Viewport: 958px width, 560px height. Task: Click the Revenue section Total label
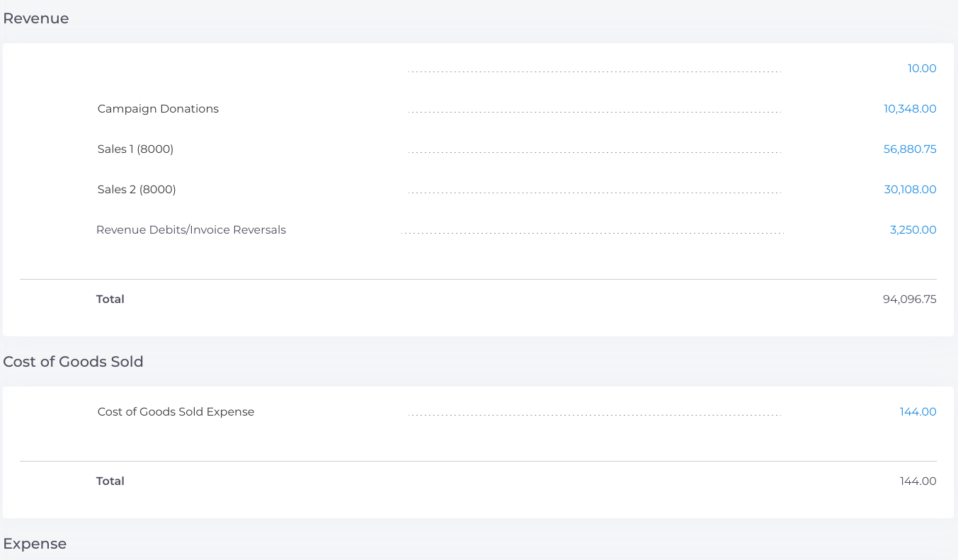[x=110, y=299]
